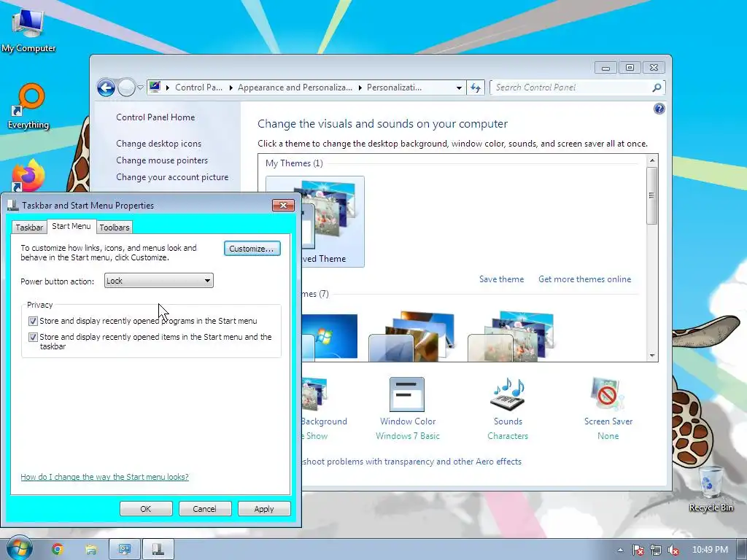Screen dimensions: 747x560
Task: Show hidden tray icons arrow
Action: click(620, 550)
